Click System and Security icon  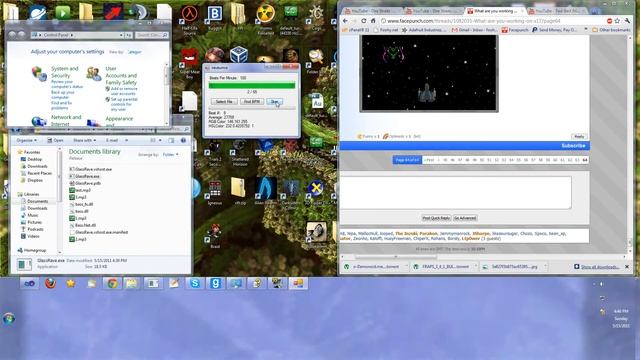(x=39, y=74)
